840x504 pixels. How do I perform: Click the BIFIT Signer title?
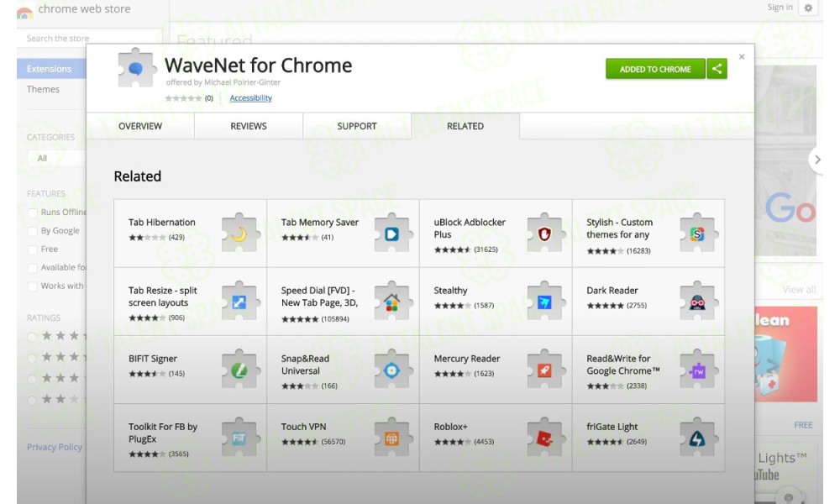click(153, 359)
